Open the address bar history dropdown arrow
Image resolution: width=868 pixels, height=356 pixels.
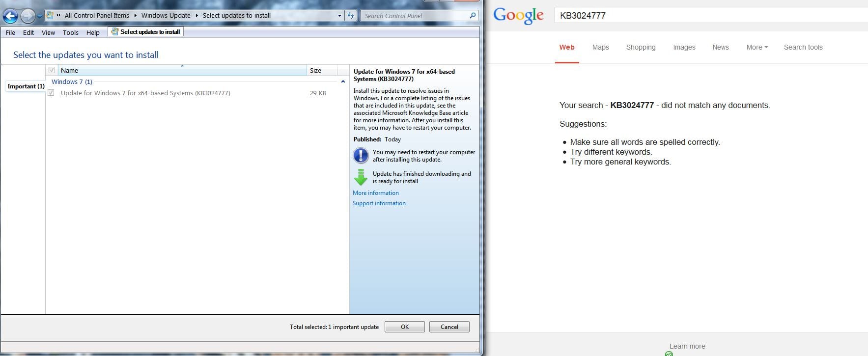pos(339,16)
